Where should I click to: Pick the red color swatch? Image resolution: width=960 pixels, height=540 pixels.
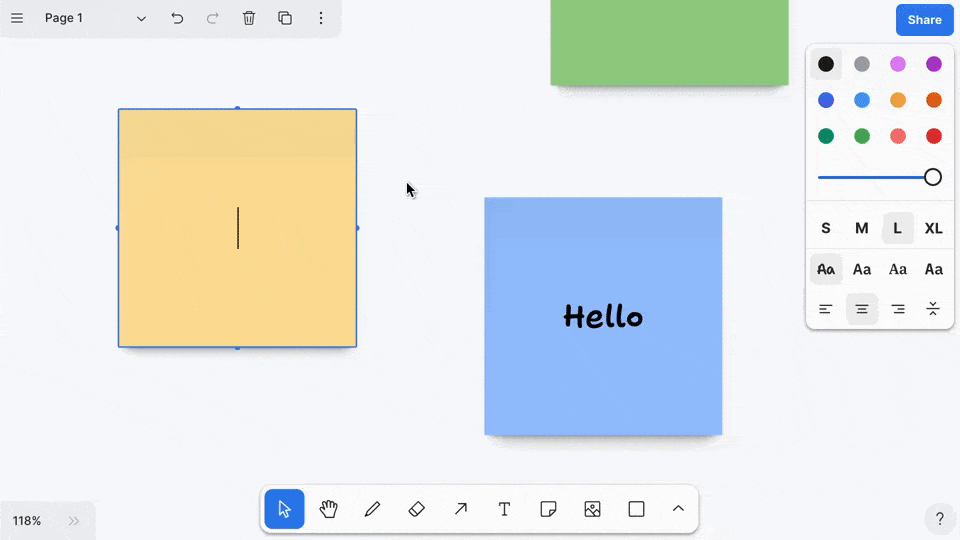[x=934, y=136]
